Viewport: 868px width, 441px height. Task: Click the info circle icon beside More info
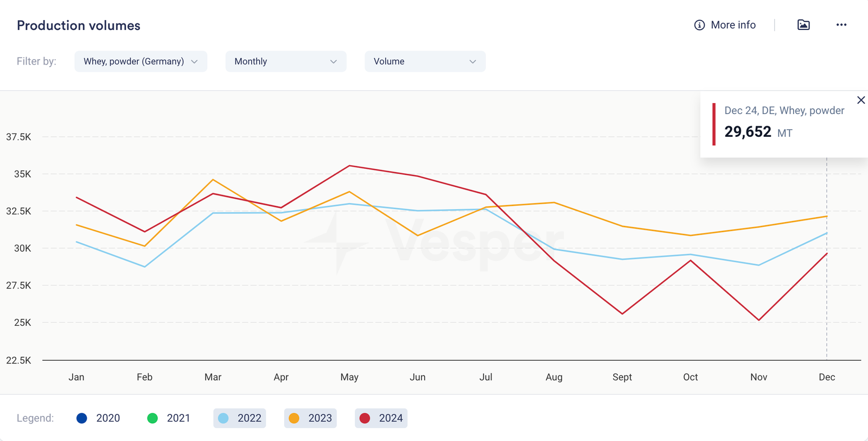tap(699, 25)
